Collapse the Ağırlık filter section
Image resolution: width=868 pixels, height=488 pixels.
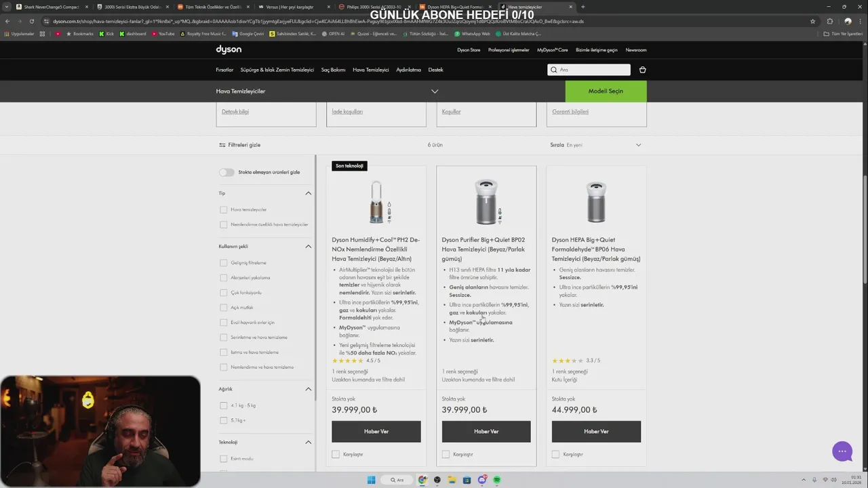(308, 389)
